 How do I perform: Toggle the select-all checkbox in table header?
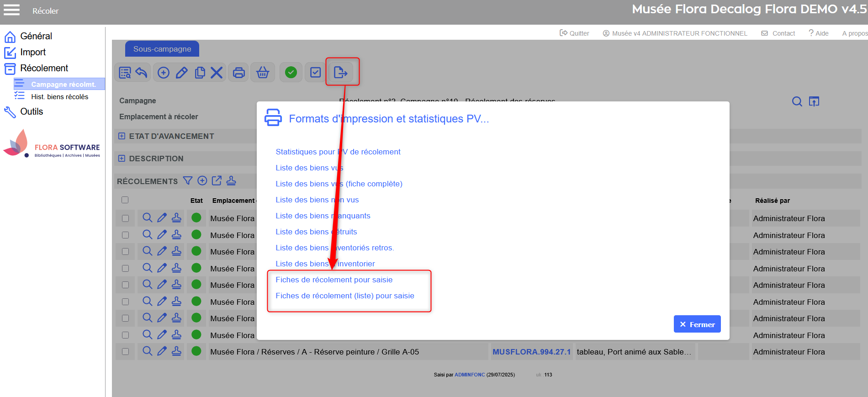[125, 200]
